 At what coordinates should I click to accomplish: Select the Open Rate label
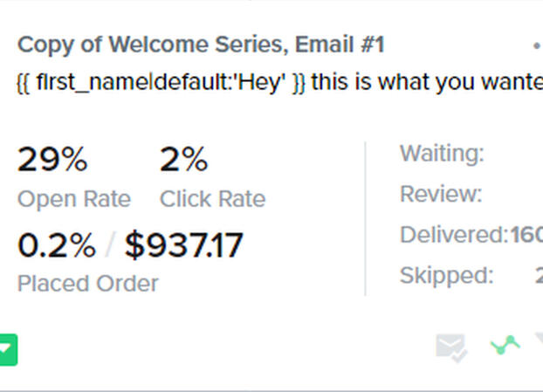point(74,199)
